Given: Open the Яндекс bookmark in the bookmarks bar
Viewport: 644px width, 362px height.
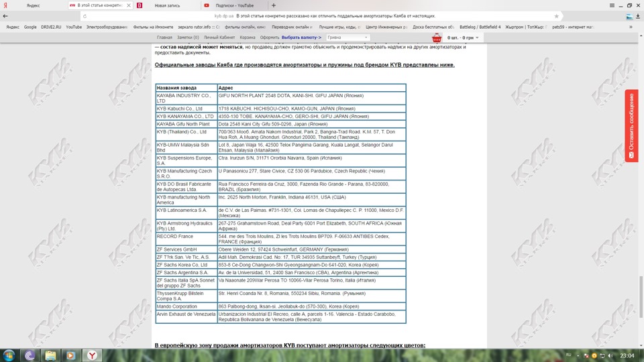Looking at the screenshot, I should pyautogui.click(x=13, y=27).
